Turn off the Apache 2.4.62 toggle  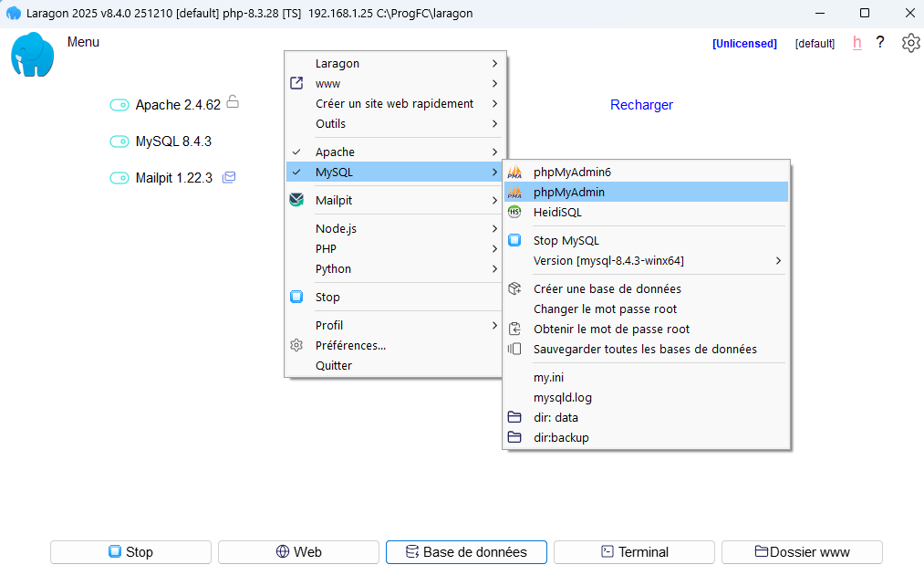click(119, 105)
